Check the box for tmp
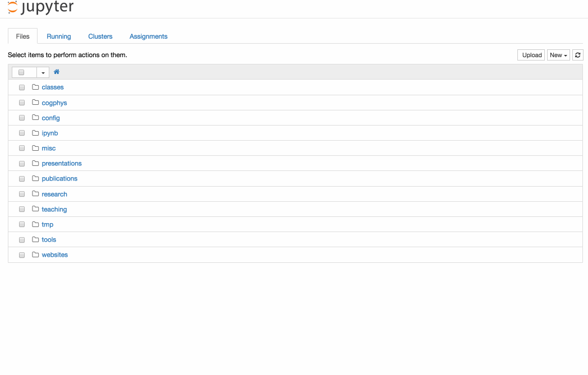Image resolution: width=588 pixels, height=375 pixels. click(x=22, y=224)
